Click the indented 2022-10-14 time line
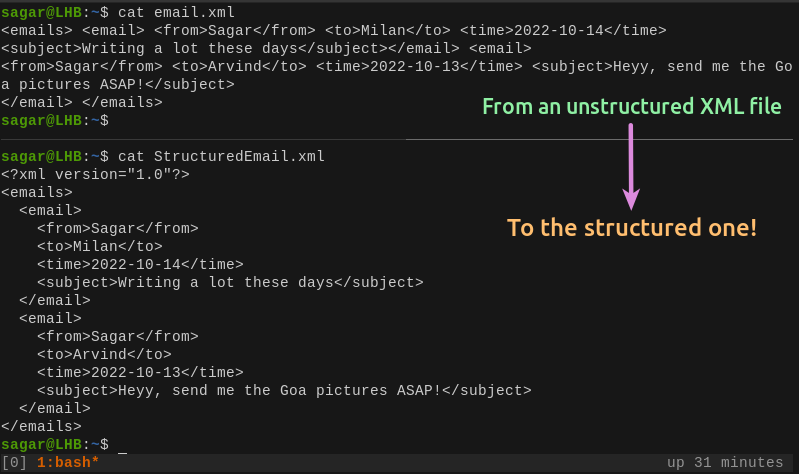Image resolution: width=799 pixels, height=474 pixels. point(140,265)
